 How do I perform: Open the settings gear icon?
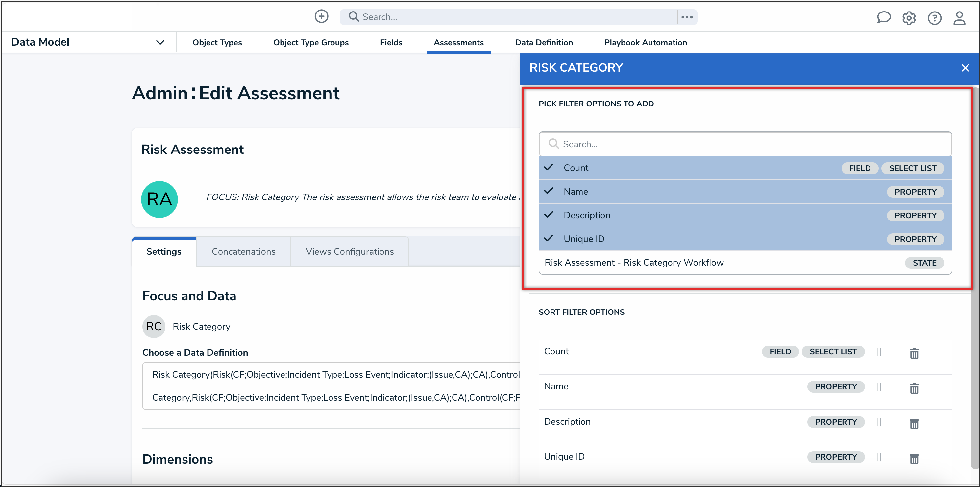pos(909,18)
